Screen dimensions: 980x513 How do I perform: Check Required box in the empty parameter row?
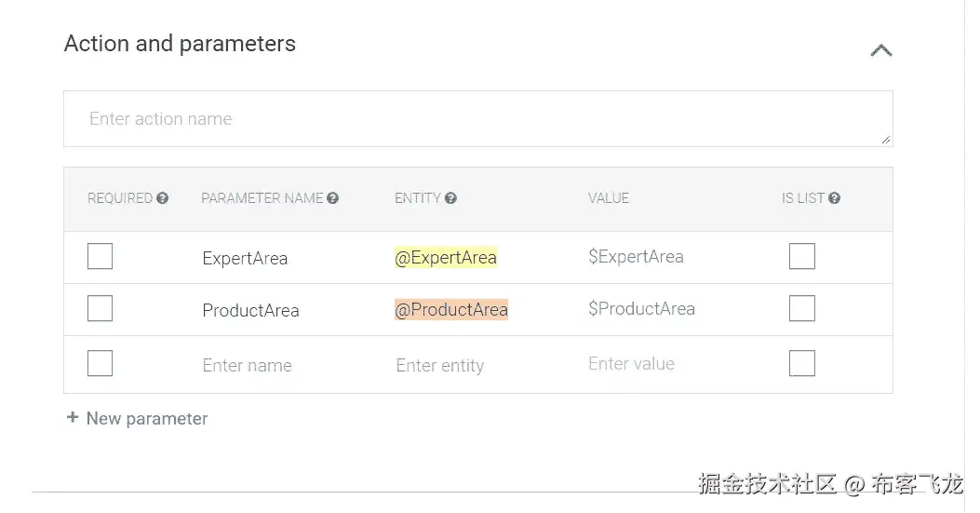pyautogui.click(x=100, y=363)
